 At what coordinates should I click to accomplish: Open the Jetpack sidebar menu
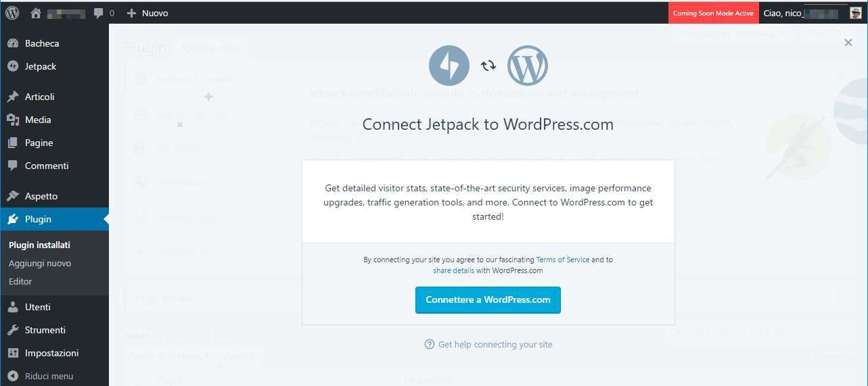coord(41,66)
